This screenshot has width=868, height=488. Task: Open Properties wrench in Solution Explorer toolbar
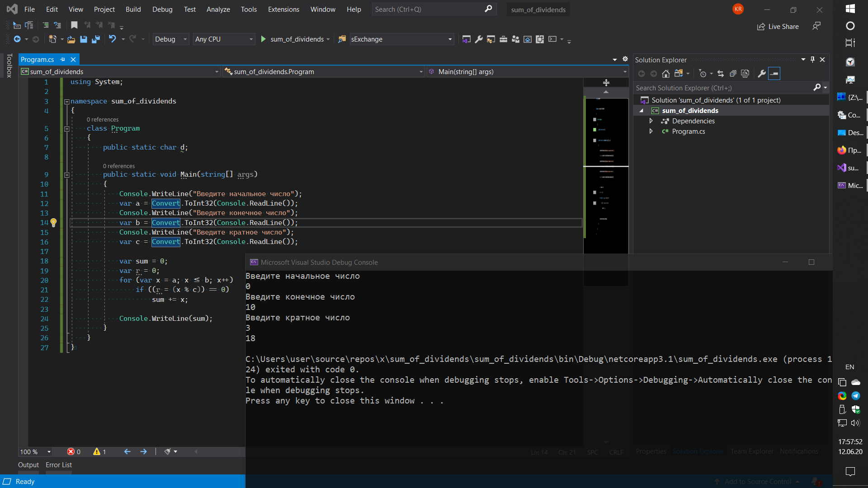pyautogui.click(x=762, y=74)
